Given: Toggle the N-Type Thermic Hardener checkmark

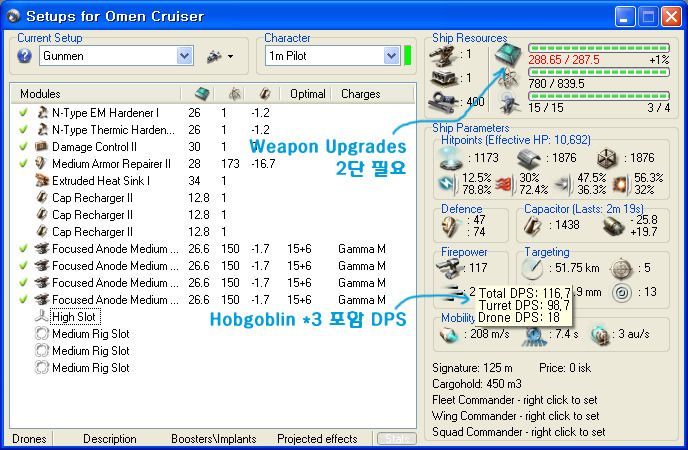Looking at the screenshot, I should [x=23, y=130].
